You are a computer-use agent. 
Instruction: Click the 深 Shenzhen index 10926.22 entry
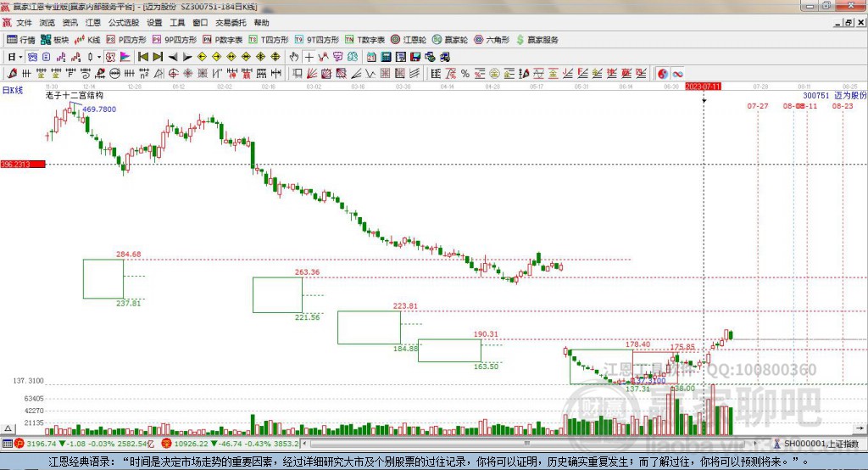[230, 444]
